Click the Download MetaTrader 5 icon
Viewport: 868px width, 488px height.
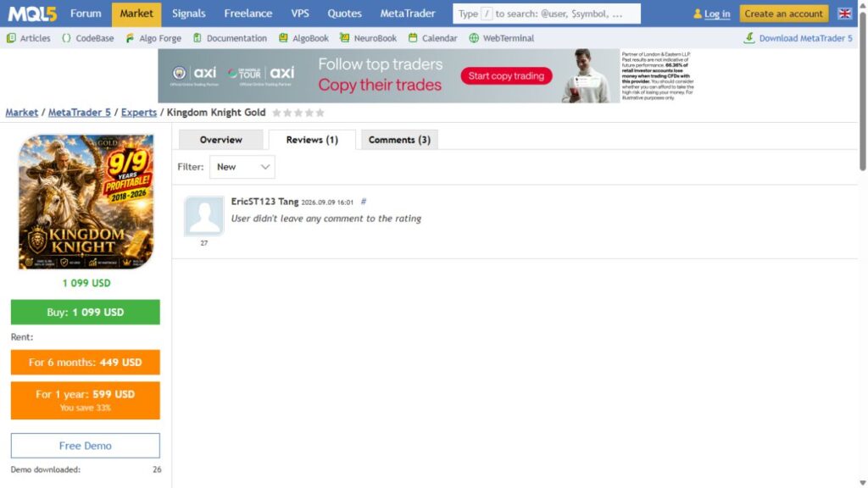[x=749, y=37]
